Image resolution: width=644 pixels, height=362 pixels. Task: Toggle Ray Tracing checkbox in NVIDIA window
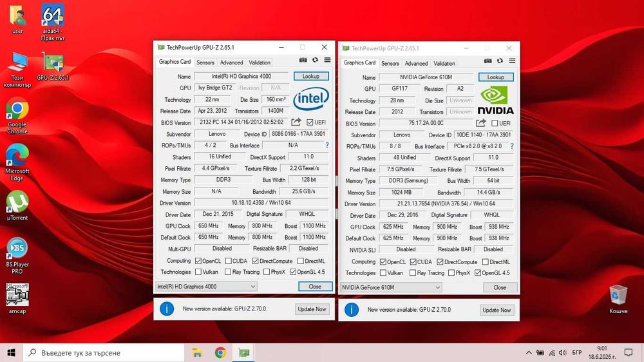pyautogui.click(x=413, y=272)
